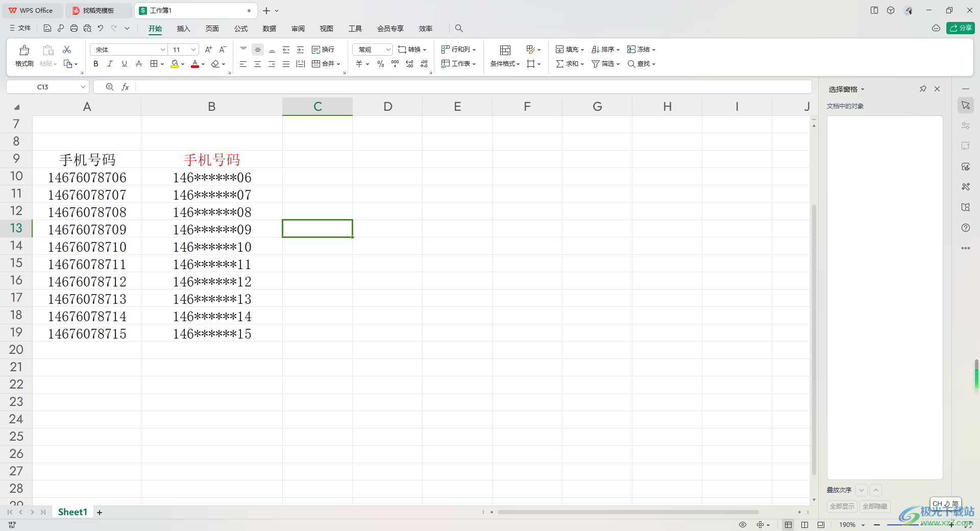This screenshot has height=531, width=980.
Task: Switch to the Data tab
Action: tap(269, 29)
